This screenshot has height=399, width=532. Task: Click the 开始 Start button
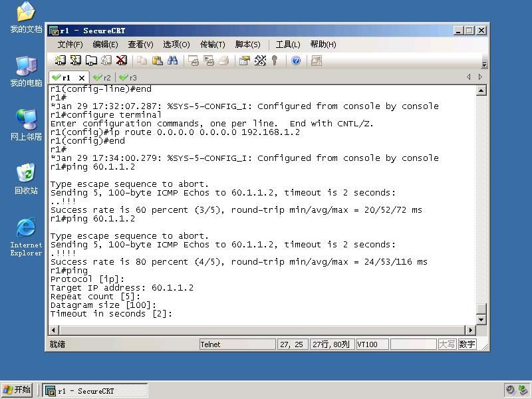17,390
